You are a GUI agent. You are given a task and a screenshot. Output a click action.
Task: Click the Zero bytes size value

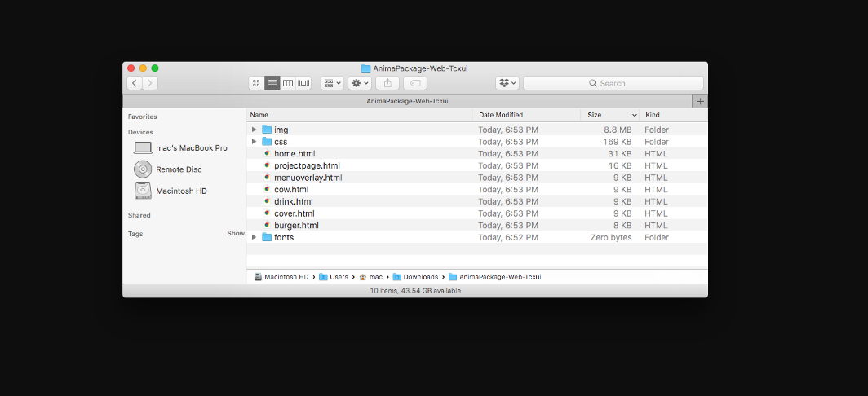click(x=611, y=237)
